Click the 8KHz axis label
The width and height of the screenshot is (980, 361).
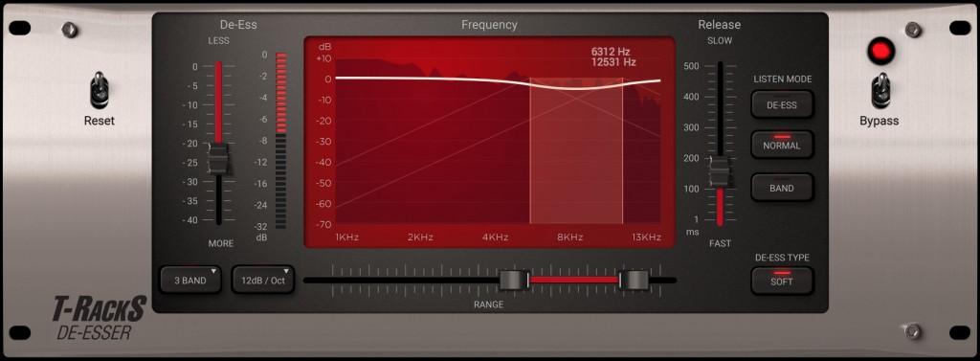coord(570,237)
